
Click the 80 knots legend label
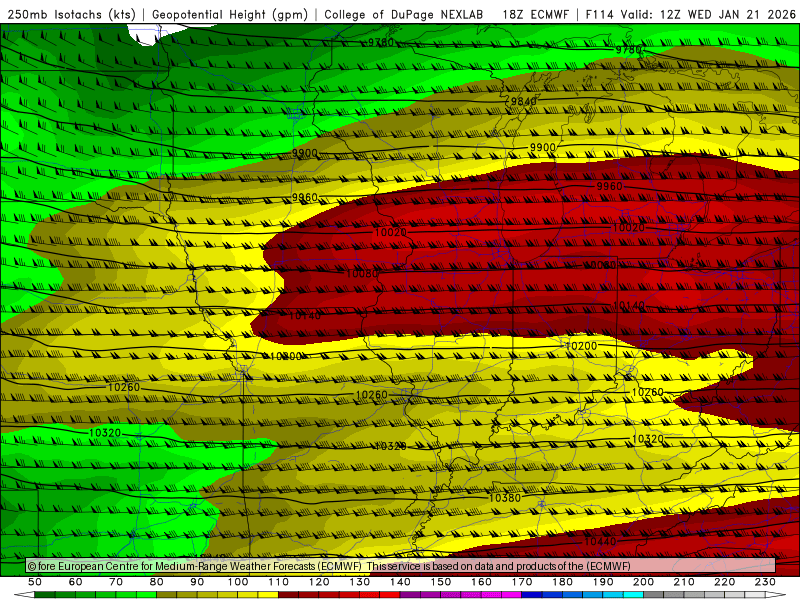156,582
